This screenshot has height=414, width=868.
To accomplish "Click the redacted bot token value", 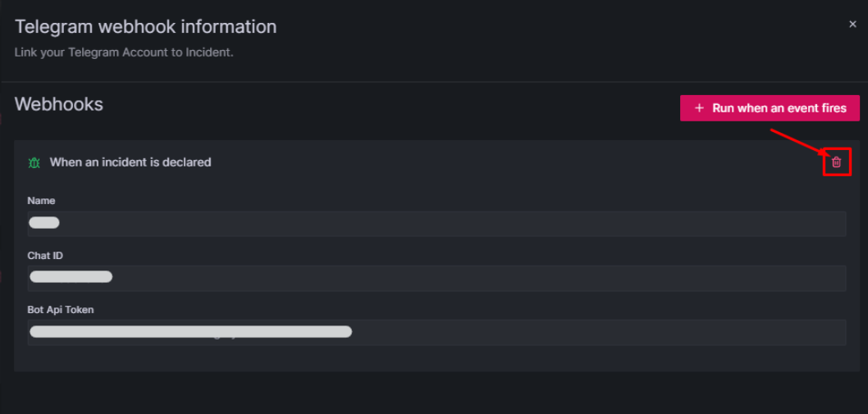I will click(190, 332).
